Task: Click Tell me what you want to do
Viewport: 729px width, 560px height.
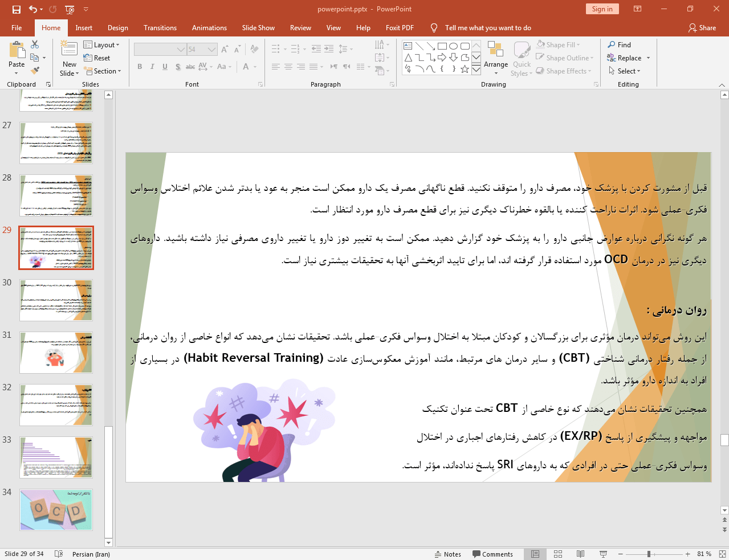Action: [x=488, y=28]
